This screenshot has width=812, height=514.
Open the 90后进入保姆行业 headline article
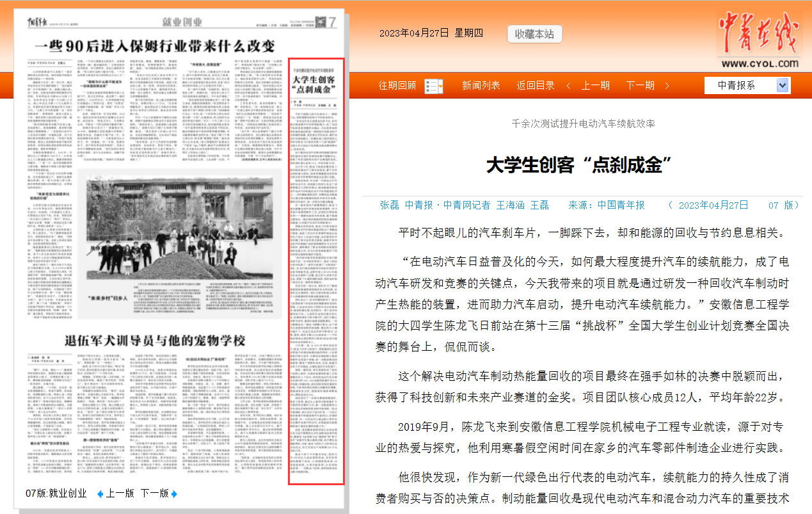(x=154, y=46)
